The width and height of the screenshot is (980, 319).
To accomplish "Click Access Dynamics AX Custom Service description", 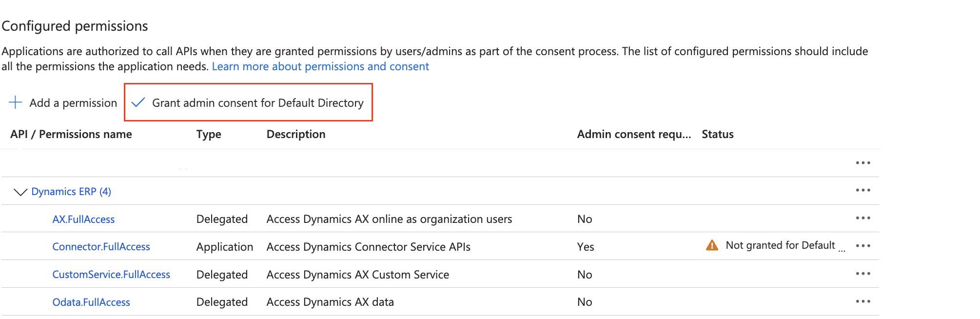I will (x=357, y=275).
